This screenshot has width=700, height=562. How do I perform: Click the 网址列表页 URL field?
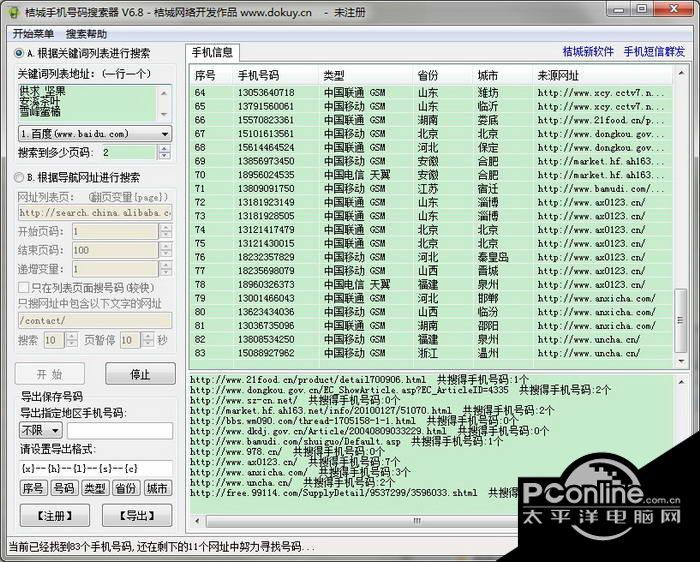pyautogui.click(x=95, y=212)
